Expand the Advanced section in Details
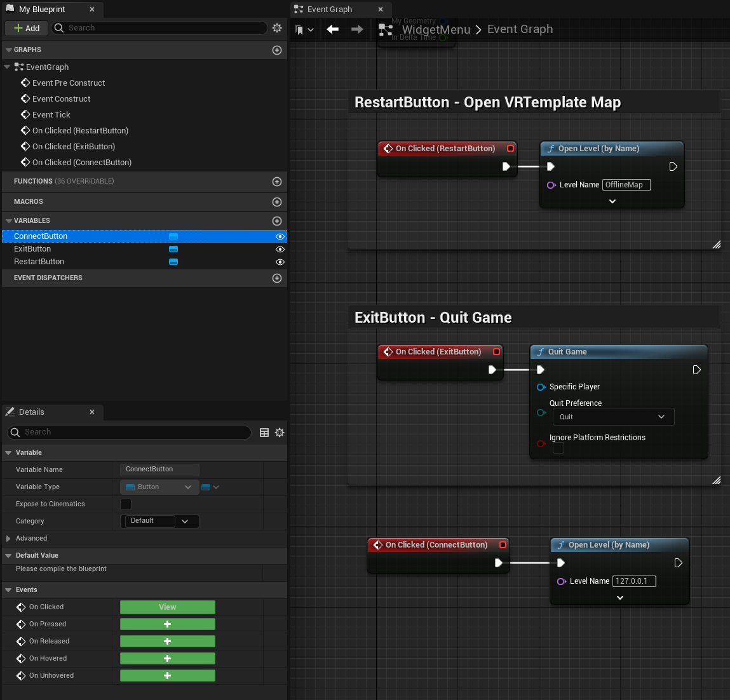This screenshot has height=700, width=730. (x=8, y=539)
